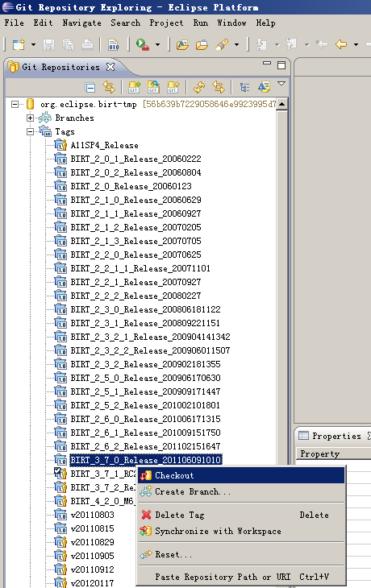The width and height of the screenshot is (371, 588).
Task: Collapse all in Git Repositories view
Action: pos(90,87)
